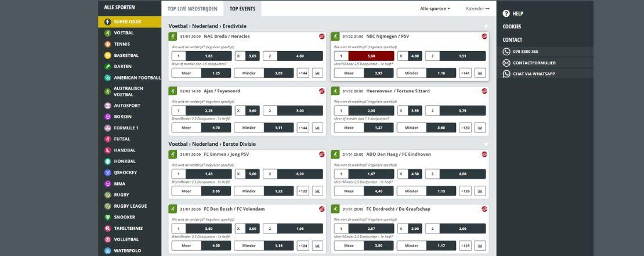Open the WhatsApp chat icon
This screenshot has height=256, width=644.
(x=506, y=74)
